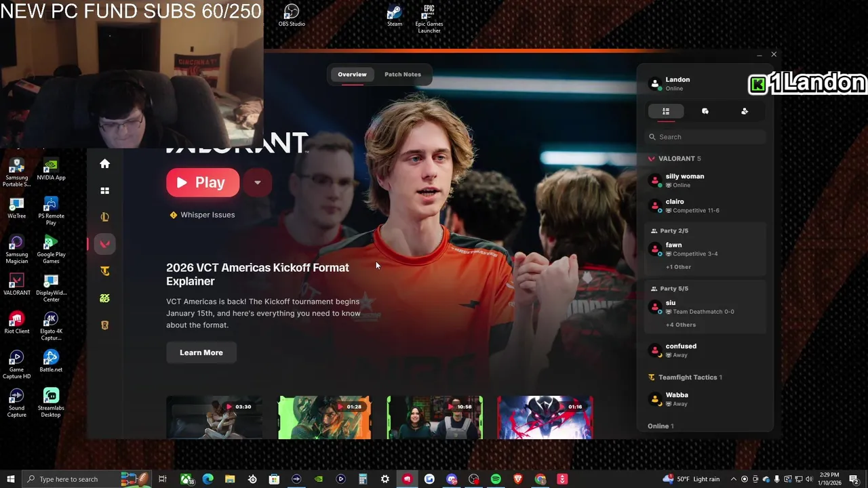
Task: Open VALORANT desktop shortcut
Action: tap(17, 285)
